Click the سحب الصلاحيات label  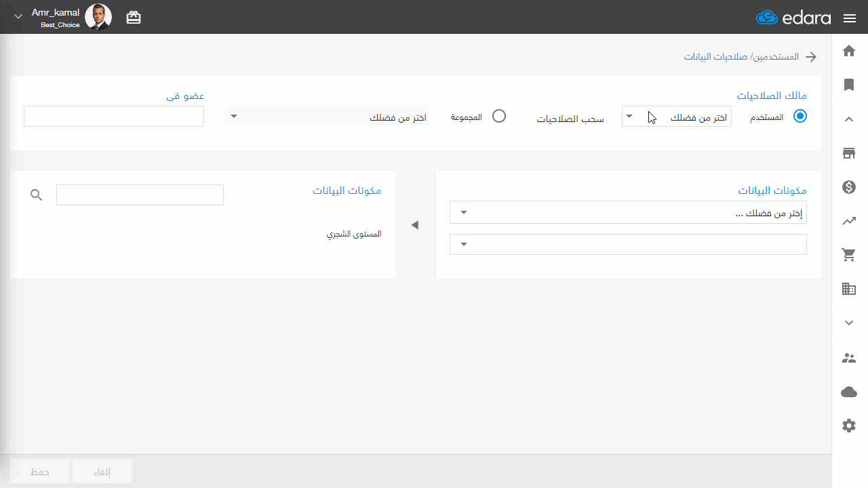pyautogui.click(x=570, y=119)
